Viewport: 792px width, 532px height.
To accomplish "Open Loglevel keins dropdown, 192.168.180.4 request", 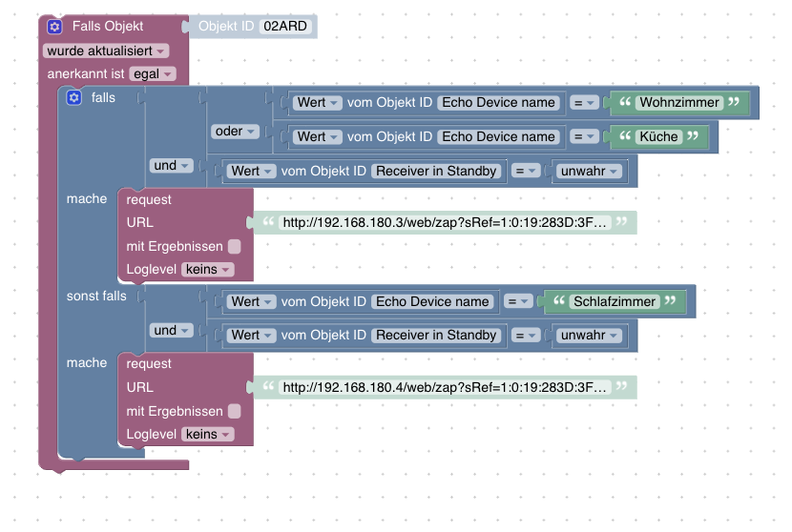I will (x=208, y=434).
